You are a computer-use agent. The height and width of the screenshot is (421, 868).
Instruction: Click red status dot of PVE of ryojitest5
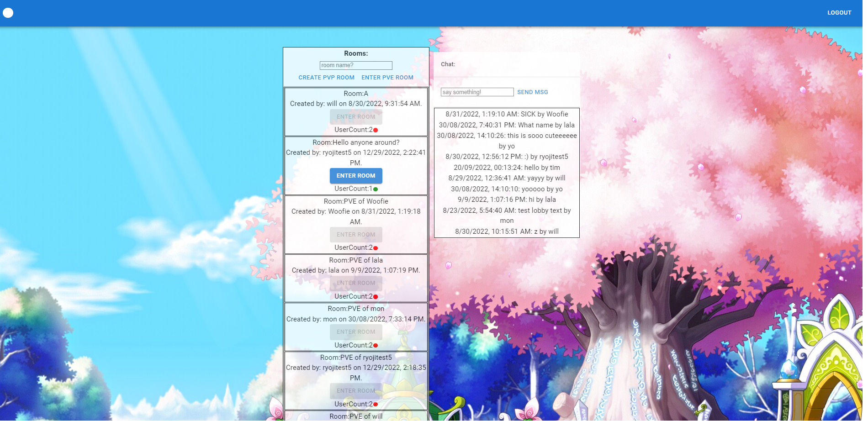click(376, 405)
